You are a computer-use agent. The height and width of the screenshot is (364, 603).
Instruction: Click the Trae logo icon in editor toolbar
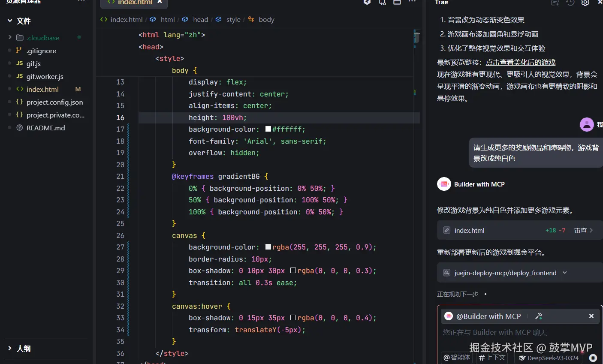point(367,2)
